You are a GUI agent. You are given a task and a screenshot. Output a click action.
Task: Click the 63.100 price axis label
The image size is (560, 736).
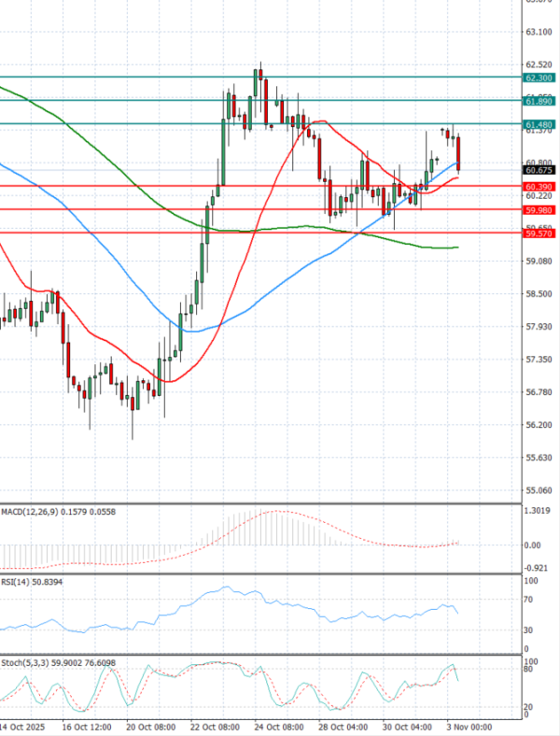pos(539,32)
